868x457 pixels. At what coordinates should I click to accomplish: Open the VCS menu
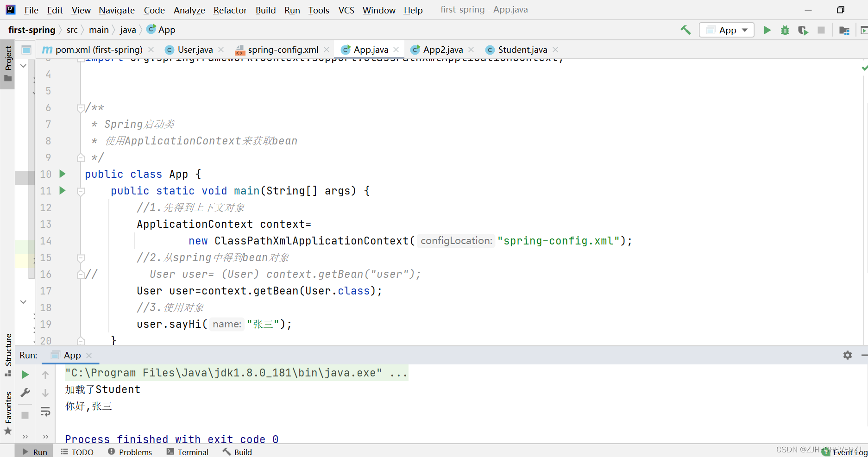[346, 10]
